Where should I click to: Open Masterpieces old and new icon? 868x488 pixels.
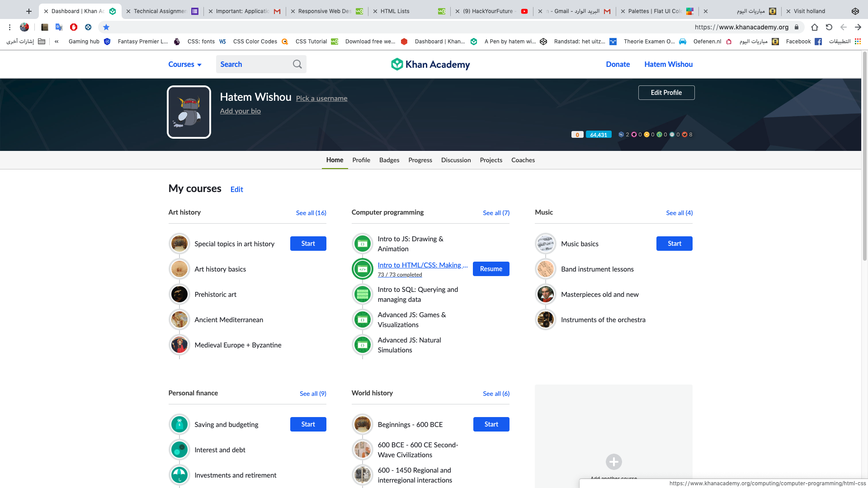(546, 294)
